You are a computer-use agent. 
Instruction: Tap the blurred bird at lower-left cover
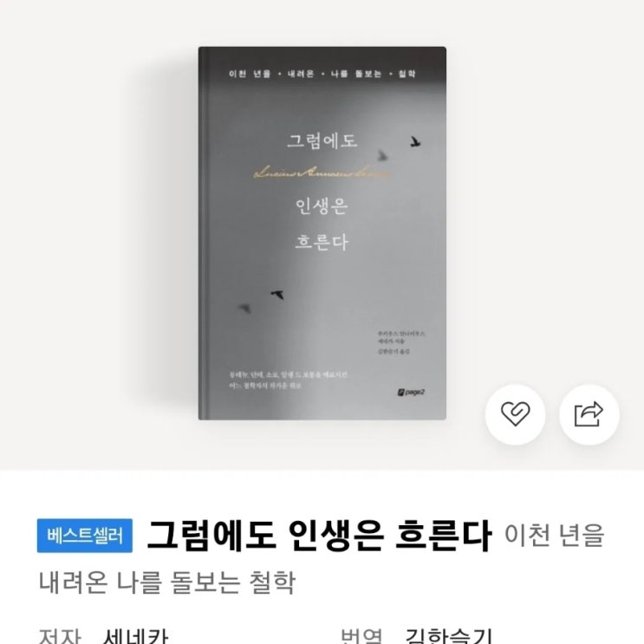coord(244,308)
